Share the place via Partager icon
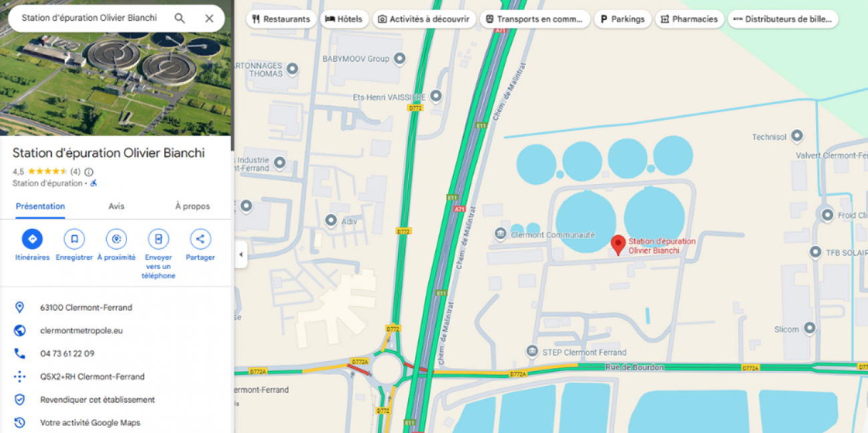Viewport: 868px width, 433px height. click(200, 239)
